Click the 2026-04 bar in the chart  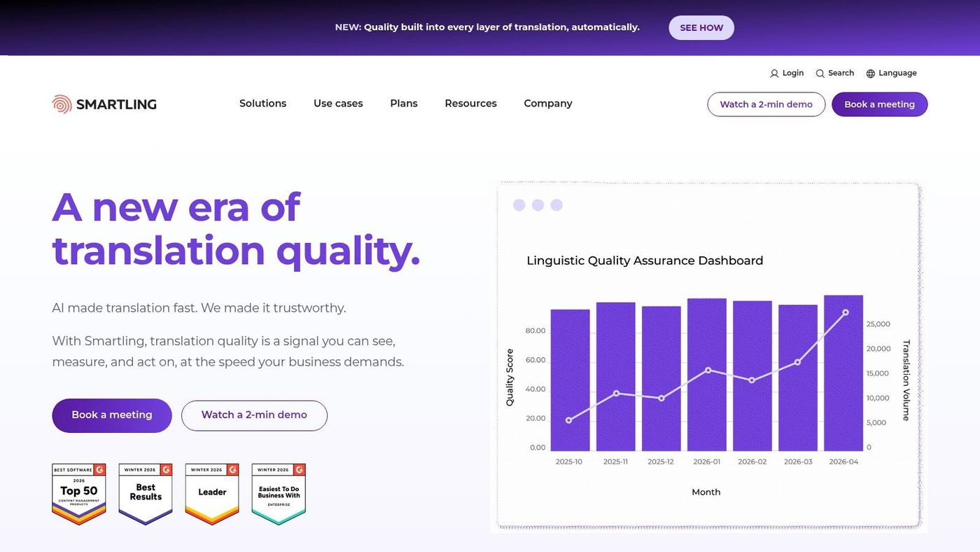pos(843,373)
